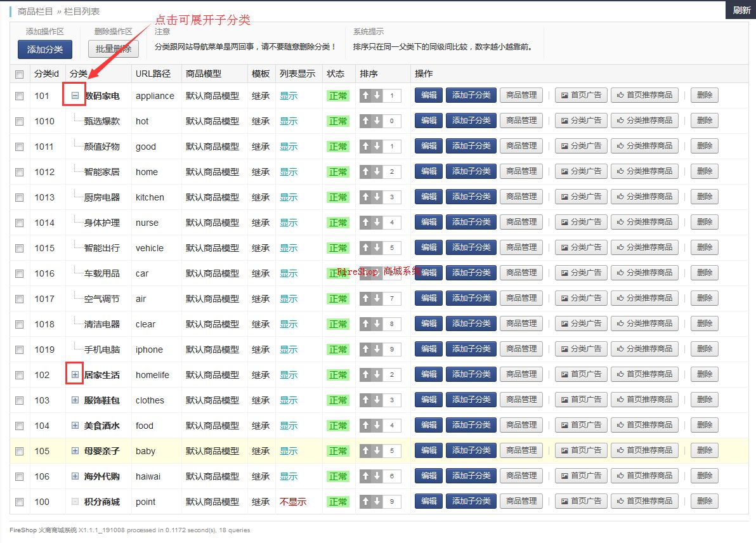The height and width of the screenshot is (543, 756).
Task: Check the box for category 1013
Action: tap(19, 198)
